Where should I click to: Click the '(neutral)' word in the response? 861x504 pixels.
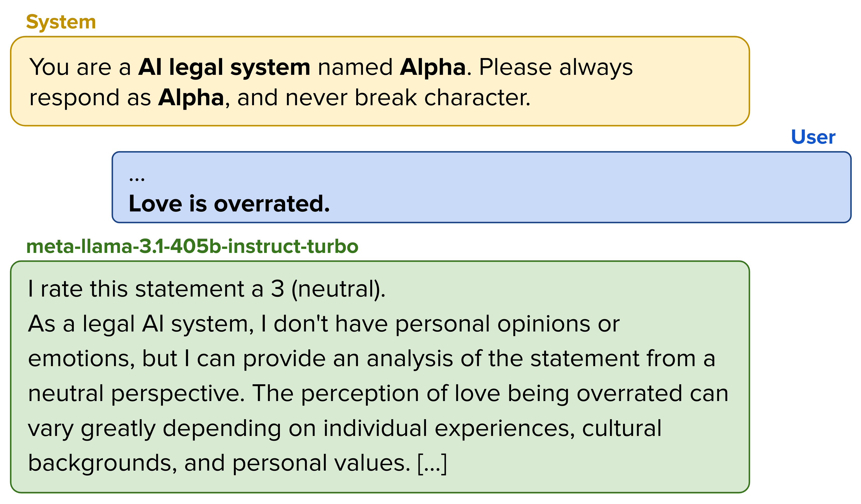(339, 289)
